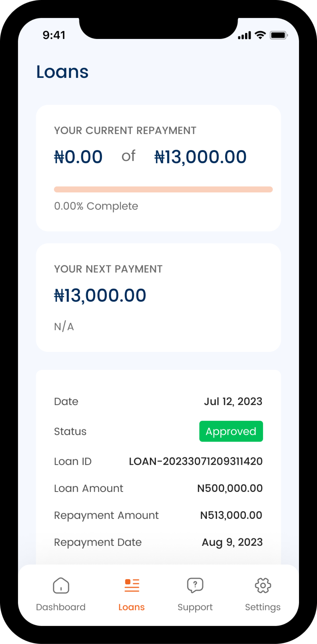This screenshot has height=644, width=317.
Task: Tap the ₦13,000.00 next payment amount
Action: pyautogui.click(x=100, y=295)
